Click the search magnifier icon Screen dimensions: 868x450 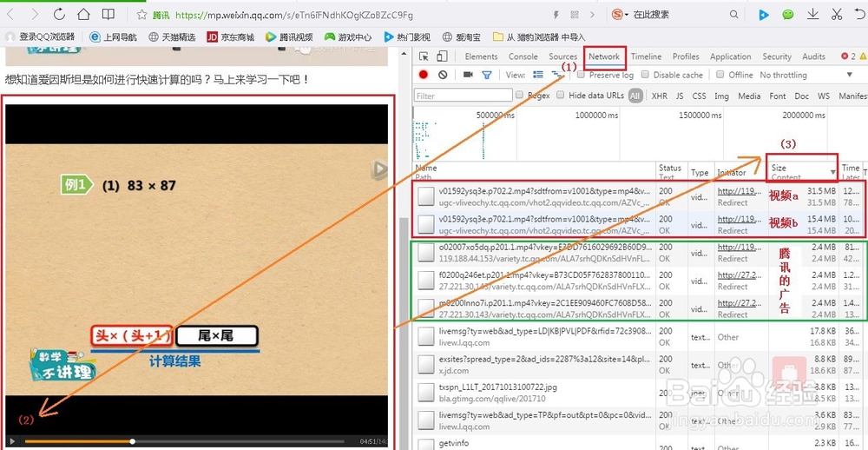click(x=734, y=15)
